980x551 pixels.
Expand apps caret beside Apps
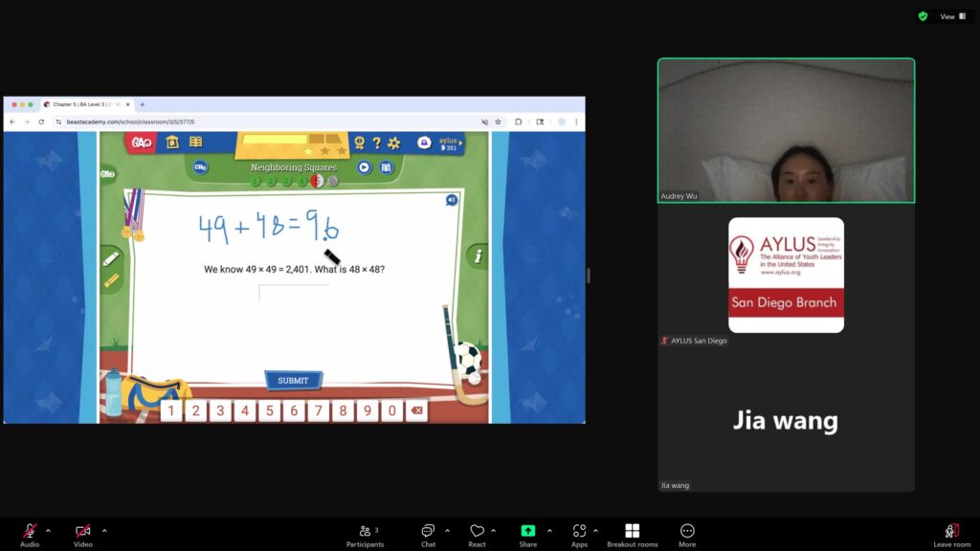click(x=595, y=531)
